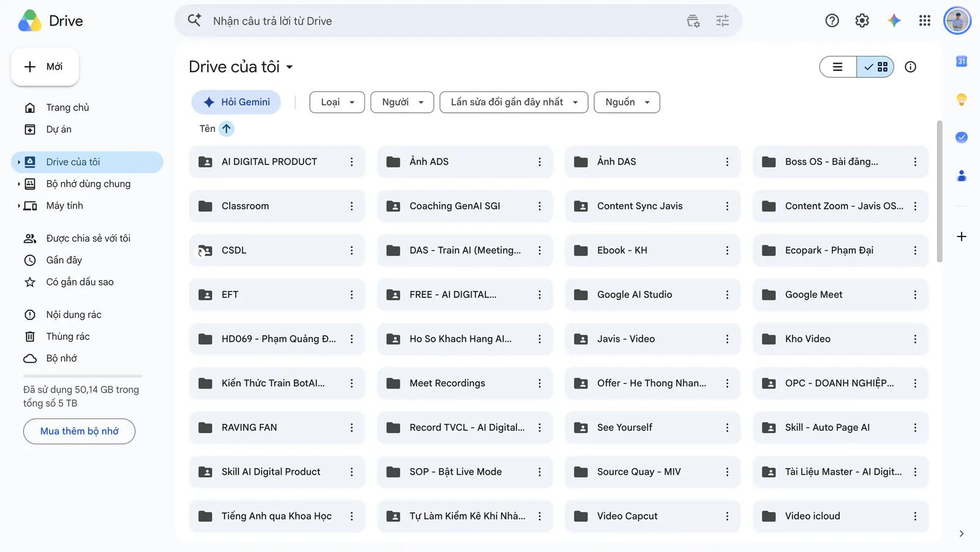
Task: Open Gần đây files
Action: click(x=87, y=260)
